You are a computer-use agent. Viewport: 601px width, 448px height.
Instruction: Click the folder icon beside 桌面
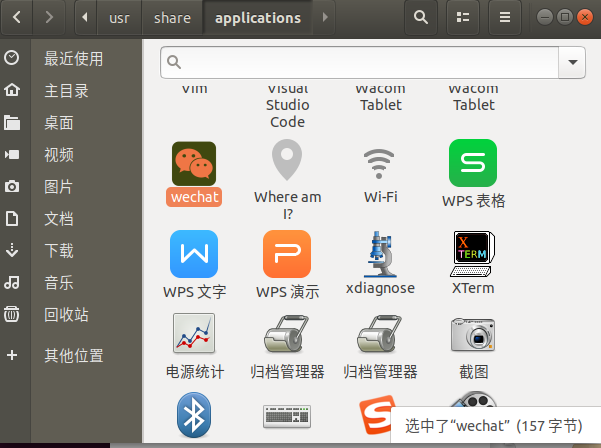click(x=12, y=122)
